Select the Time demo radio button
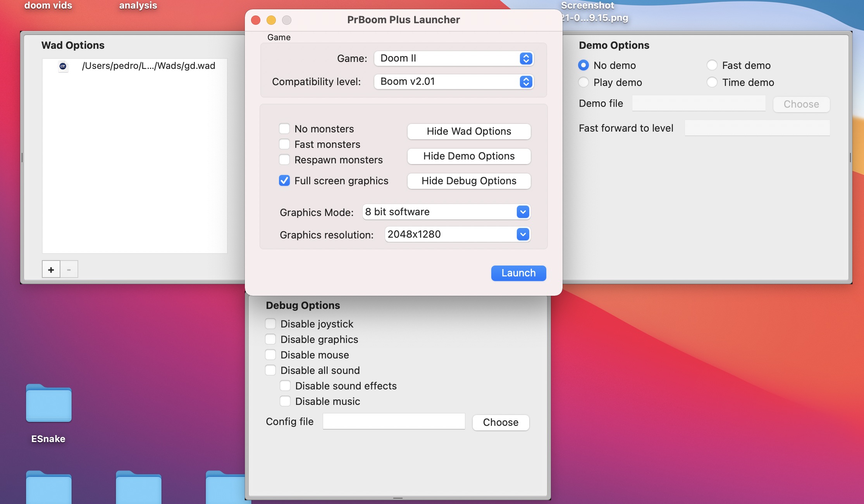The height and width of the screenshot is (504, 864). click(x=712, y=82)
